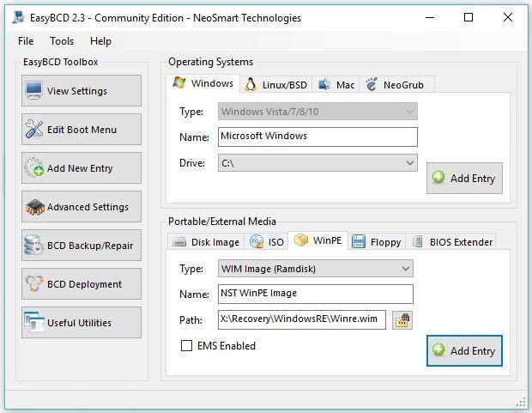The width and height of the screenshot is (532, 413).
Task: Click the Name field containing Microsoft Windows
Action: (317, 137)
